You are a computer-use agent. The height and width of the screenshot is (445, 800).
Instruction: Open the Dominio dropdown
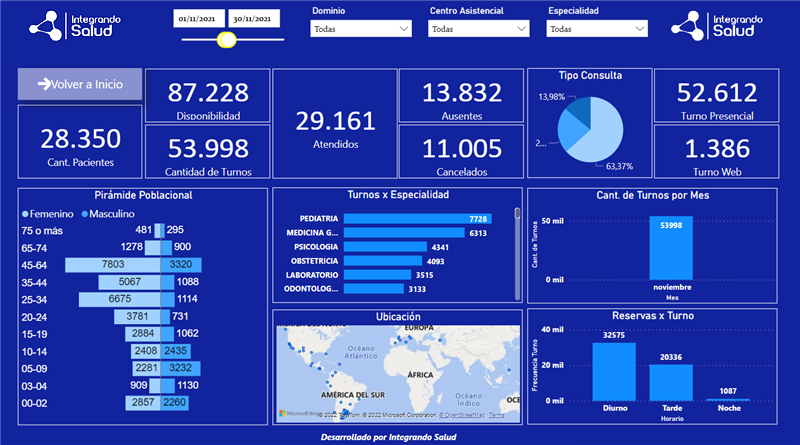point(360,29)
